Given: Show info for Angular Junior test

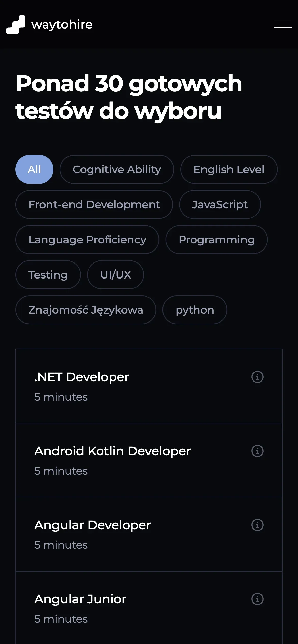Looking at the screenshot, I should pos(257,599).
